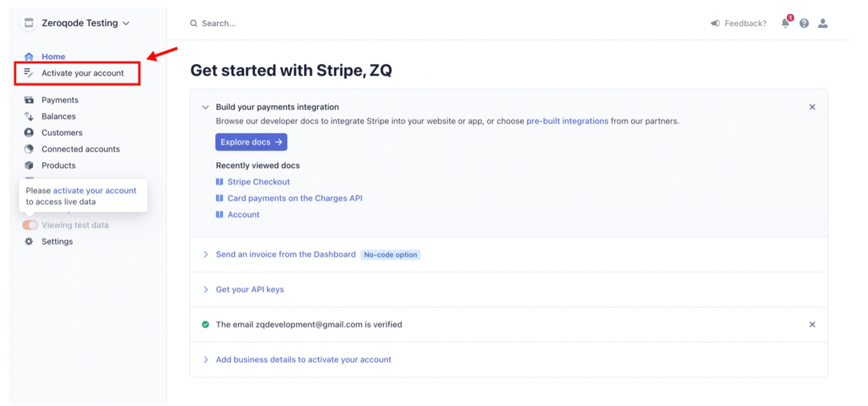The image size is (868, 406).
Task: Click the Customers person icon
Action: (29, 133)
